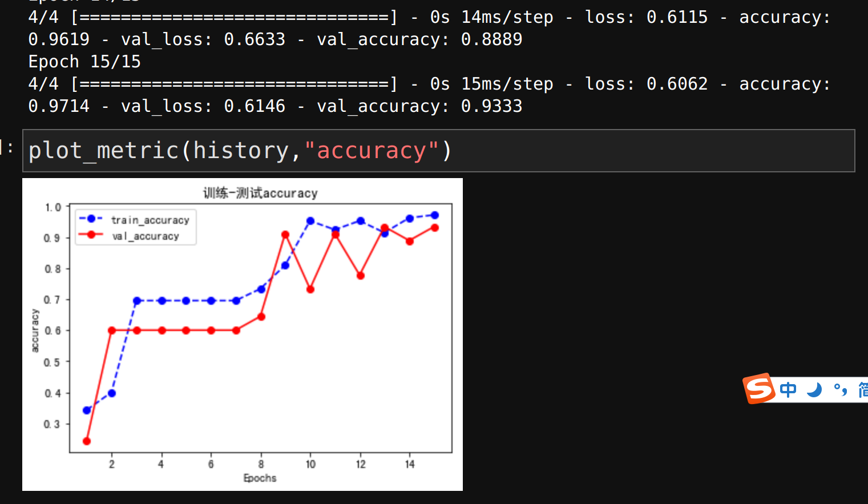868x504 pixels.
Task: Click the accuracy plot output image
Action: [x=243, y=334]
